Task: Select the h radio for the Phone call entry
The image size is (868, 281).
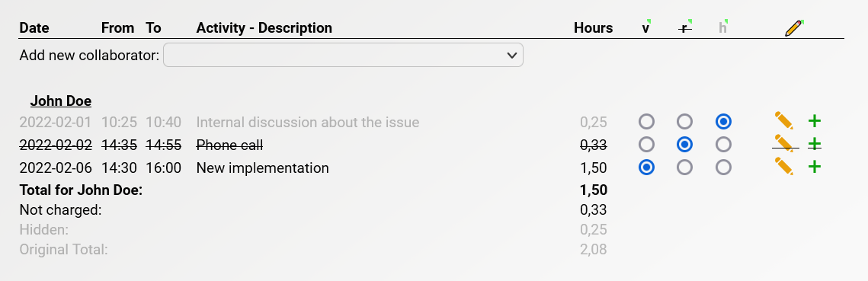Action: tap(723, 145)
